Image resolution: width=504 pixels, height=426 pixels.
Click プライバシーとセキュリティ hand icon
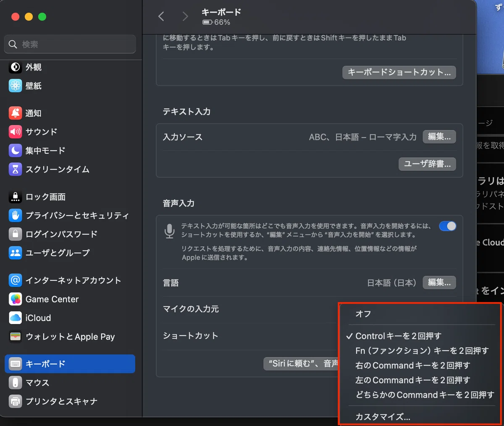pyautogui.click(x=16, y=215)
